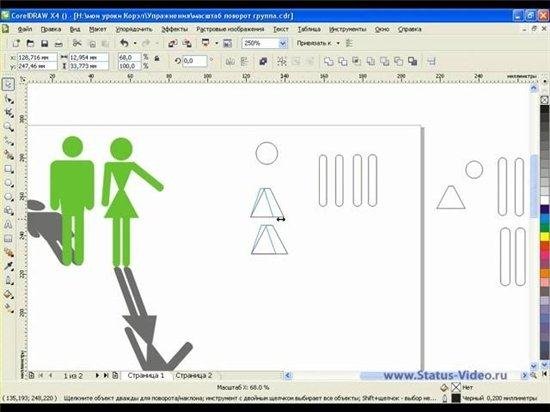Click the Undo arrow icon
Screen dimensions: 550x412
point(124,43)
